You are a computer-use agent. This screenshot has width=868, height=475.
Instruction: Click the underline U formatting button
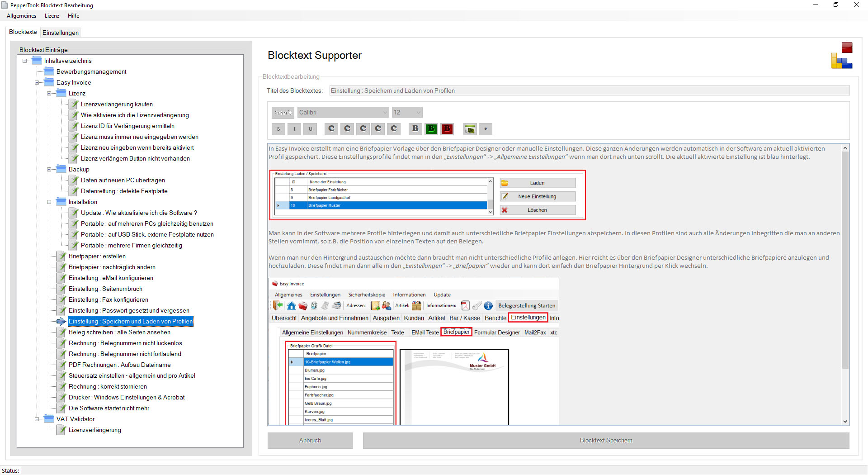(310, 129)
